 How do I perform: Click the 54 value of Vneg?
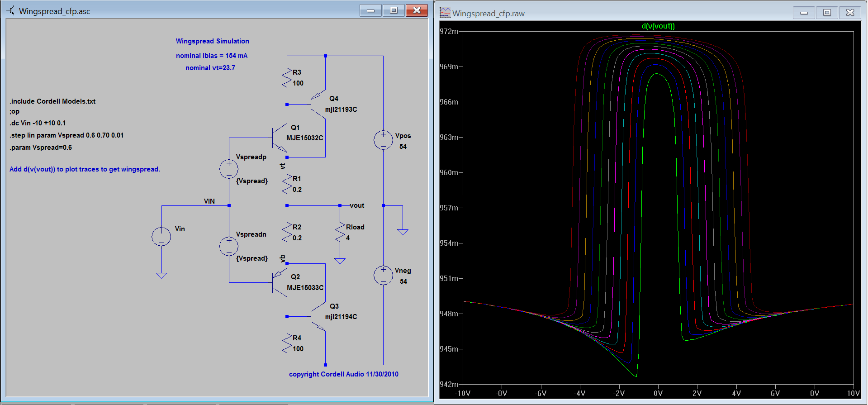(403, 281)
